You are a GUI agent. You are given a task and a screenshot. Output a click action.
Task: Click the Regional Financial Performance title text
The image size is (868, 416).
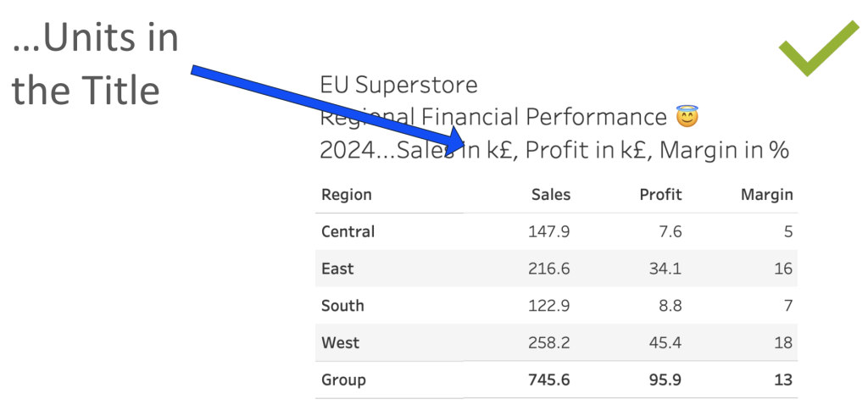[x=493, y=117]
